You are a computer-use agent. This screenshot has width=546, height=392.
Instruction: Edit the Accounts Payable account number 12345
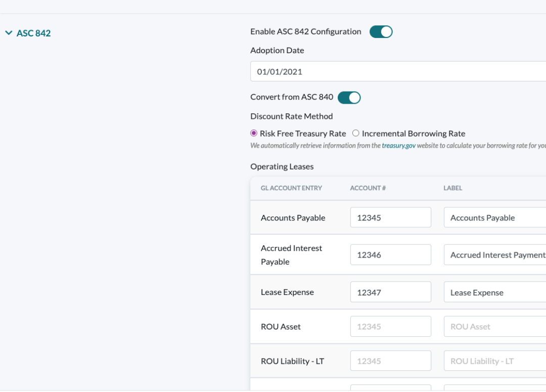click(x=390, y=217)
